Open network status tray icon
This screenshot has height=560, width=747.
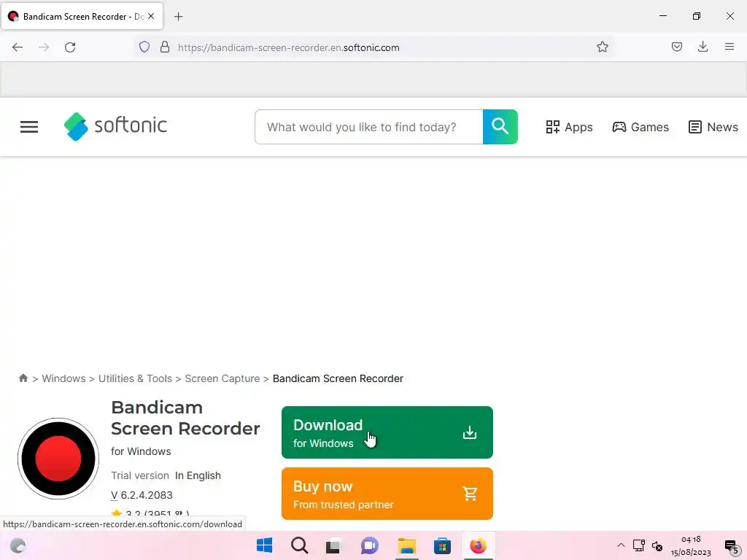point(639,545)
